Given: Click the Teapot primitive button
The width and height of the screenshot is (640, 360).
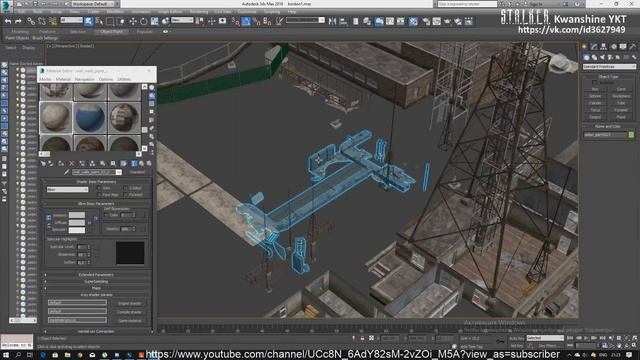Looking at the screenshot, I should point(595,117).
